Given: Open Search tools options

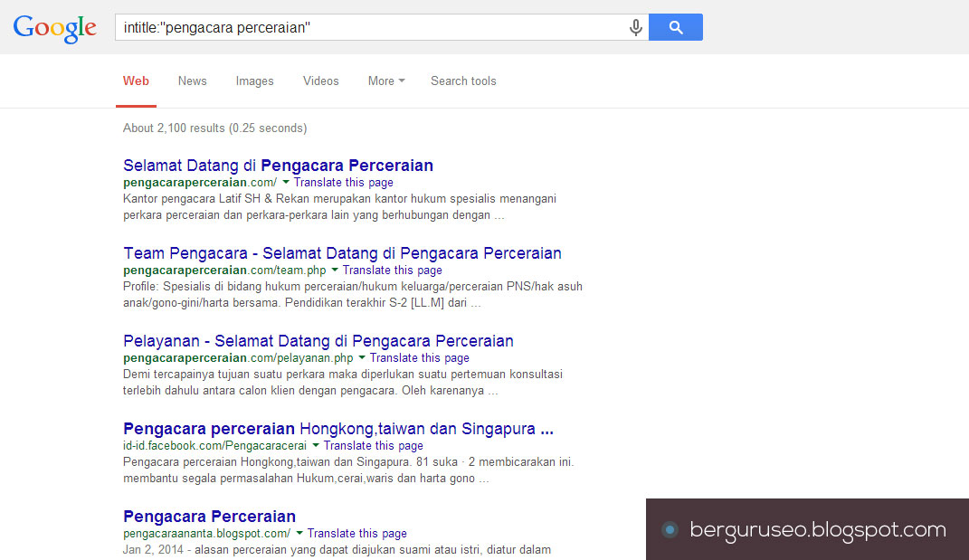Looking at the screenshot, I should pos(463,81).
